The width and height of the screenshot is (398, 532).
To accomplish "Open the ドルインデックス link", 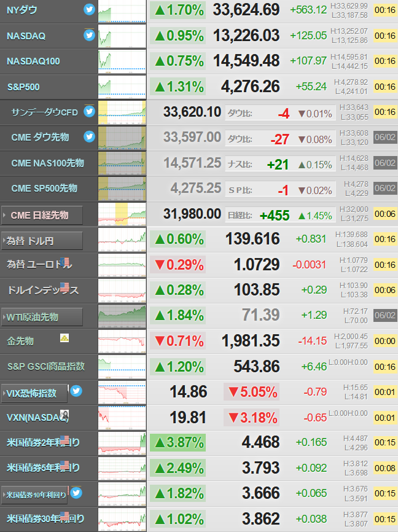I will [x=43, y=290].
